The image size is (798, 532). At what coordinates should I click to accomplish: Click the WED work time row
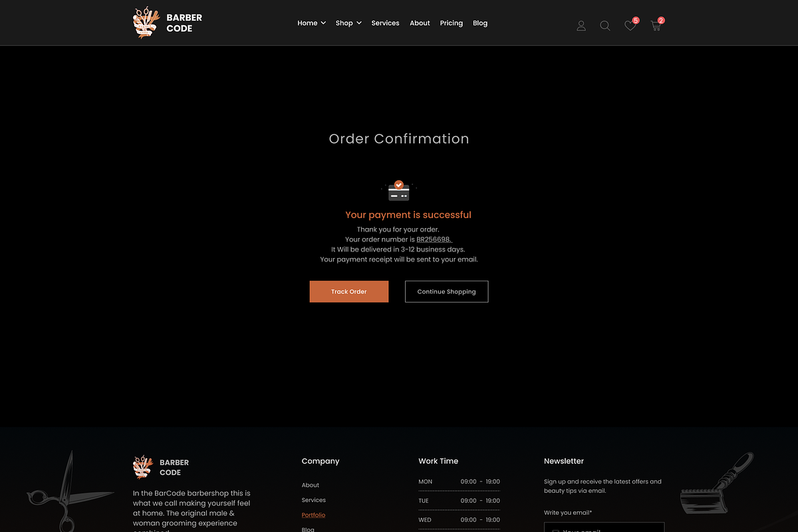pyautogui.click(x=459, y=520)
